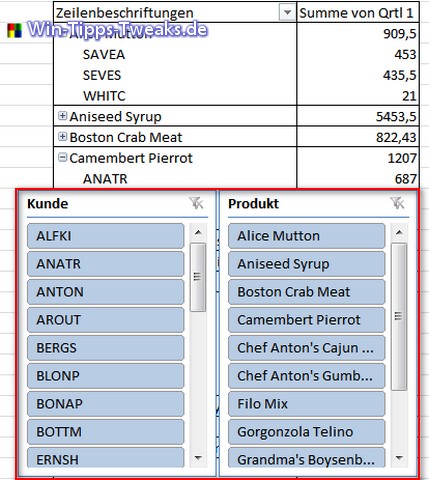
Task: Click the Produkt slicer scroll down arrow
Action: pos(399,458)
